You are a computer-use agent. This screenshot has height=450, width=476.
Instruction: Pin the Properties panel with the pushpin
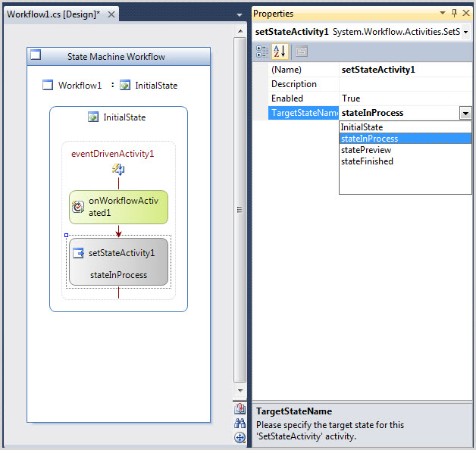[454, 13]
